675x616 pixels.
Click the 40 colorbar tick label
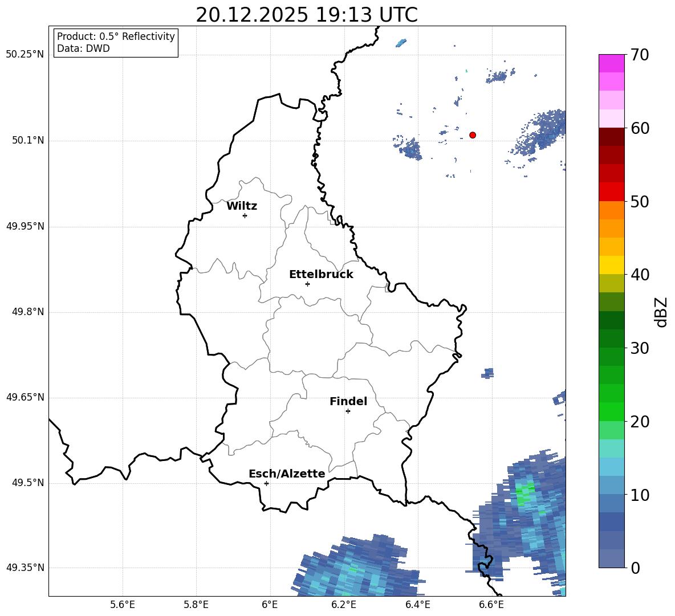640,275
